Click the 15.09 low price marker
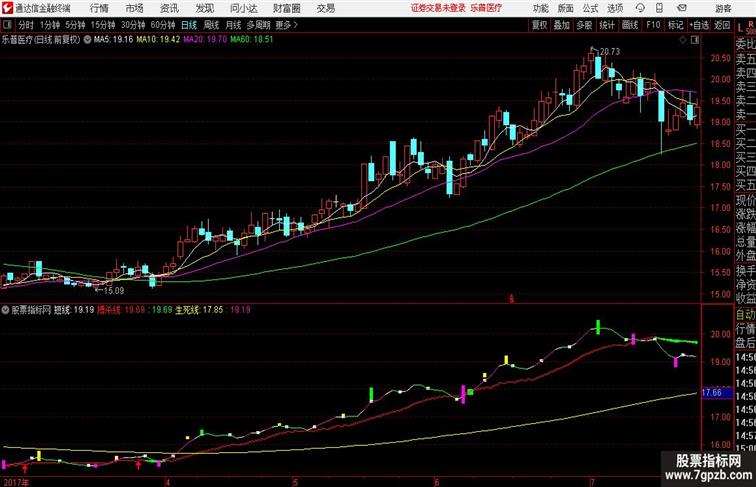This screenshot has height=487, width=756. (x=114, y=291)
